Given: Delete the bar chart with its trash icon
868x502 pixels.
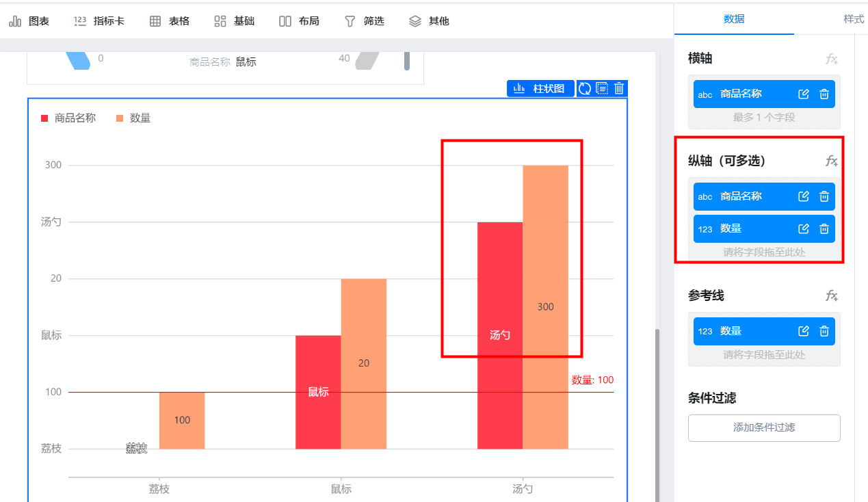Looking at the screenshot, I should (619, 88).
